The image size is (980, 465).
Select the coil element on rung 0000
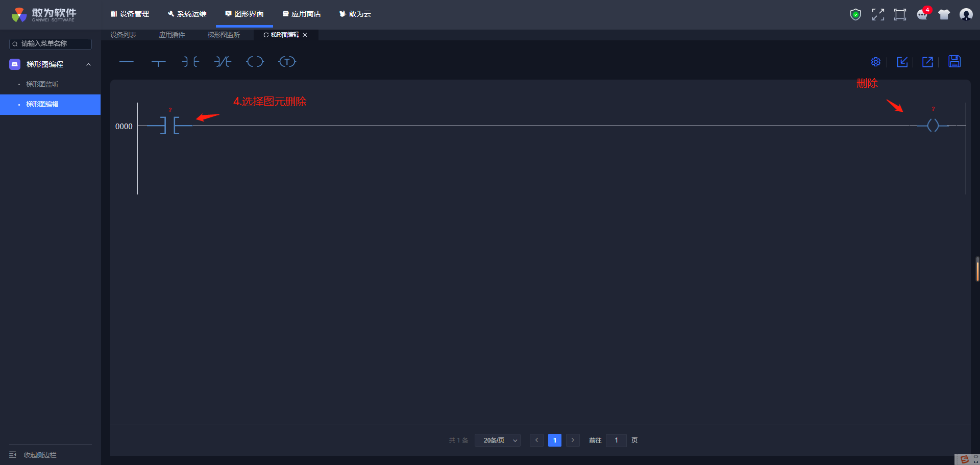(x=933, y=125)
